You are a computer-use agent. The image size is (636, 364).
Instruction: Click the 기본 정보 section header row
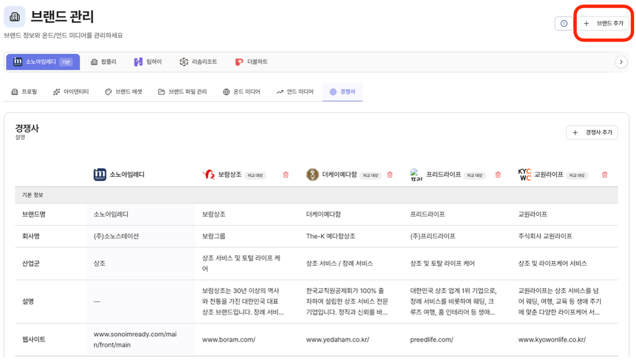coord(316,195)
